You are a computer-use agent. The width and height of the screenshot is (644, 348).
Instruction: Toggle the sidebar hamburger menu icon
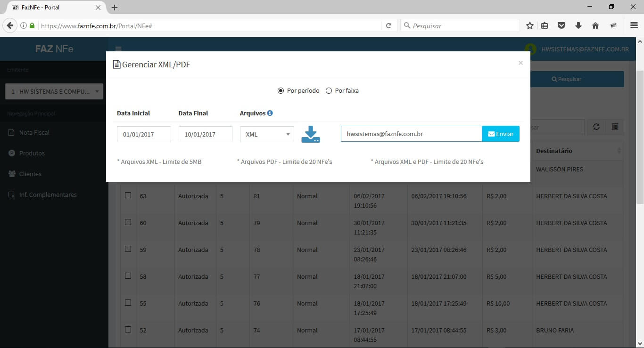118,49
